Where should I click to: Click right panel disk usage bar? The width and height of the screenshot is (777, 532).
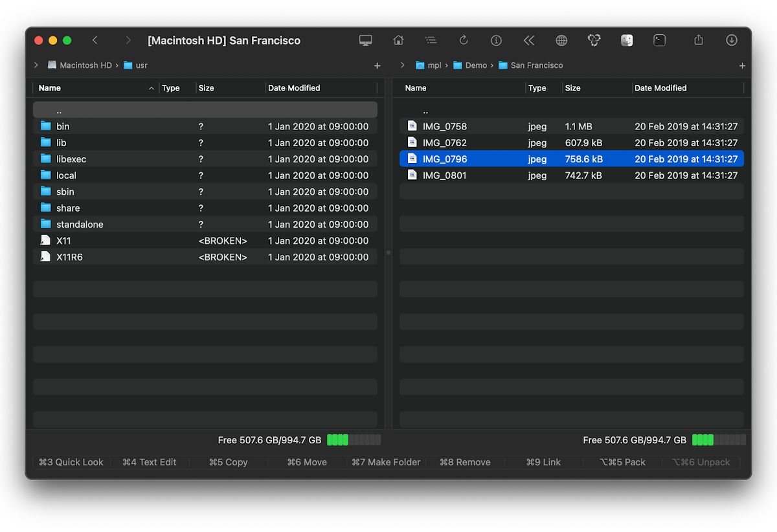click(x=719, y=440)
